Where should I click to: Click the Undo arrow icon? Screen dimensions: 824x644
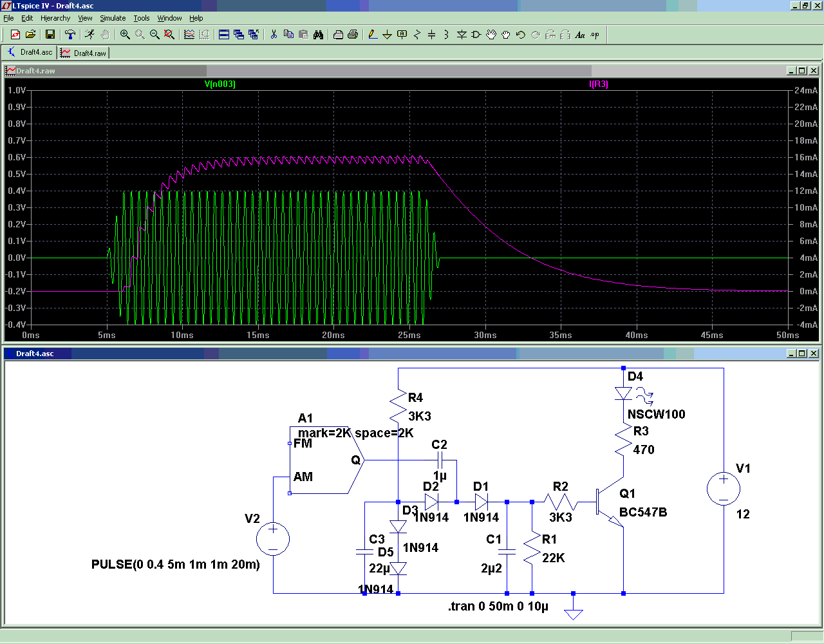pyautogui.click(x=521, y=35)
